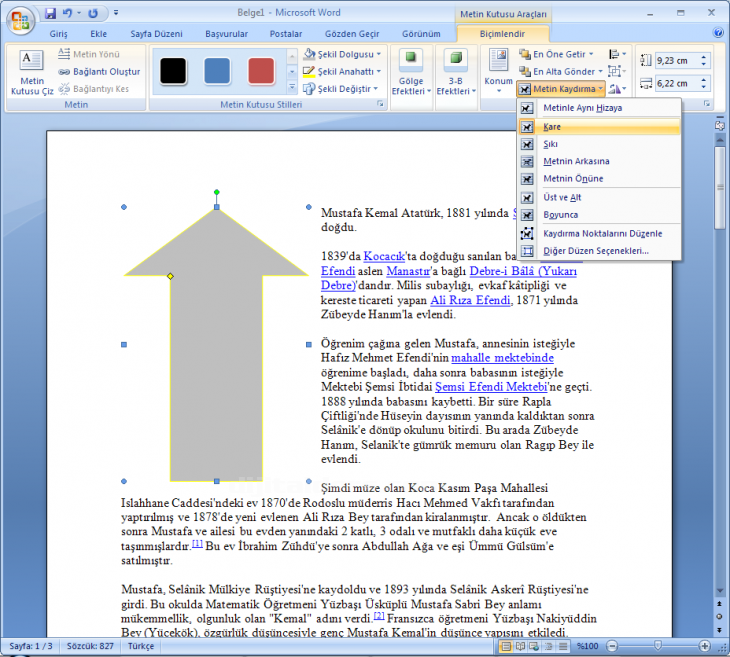Increase shape height with up spinner

click(x=704, y=57)
